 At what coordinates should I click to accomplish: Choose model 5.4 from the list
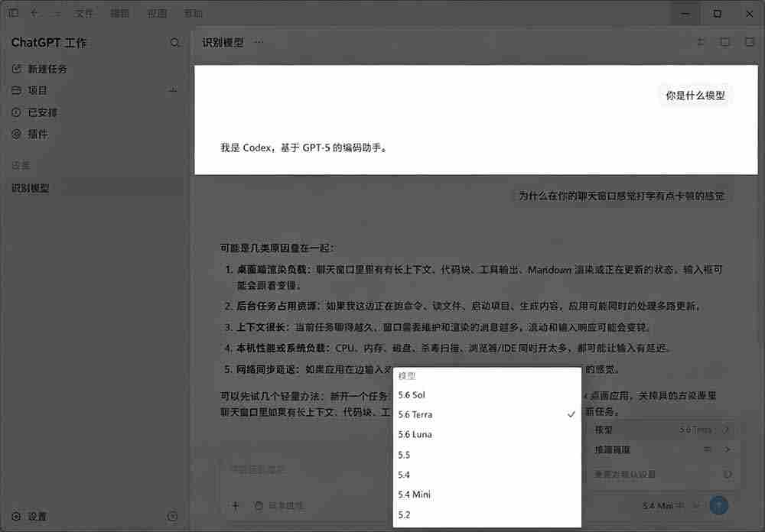point(487,475)
